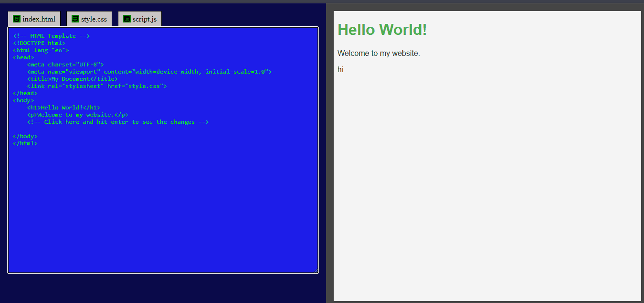Switch to the index.html tab label

pyautogui.click(x=39, y=19)
